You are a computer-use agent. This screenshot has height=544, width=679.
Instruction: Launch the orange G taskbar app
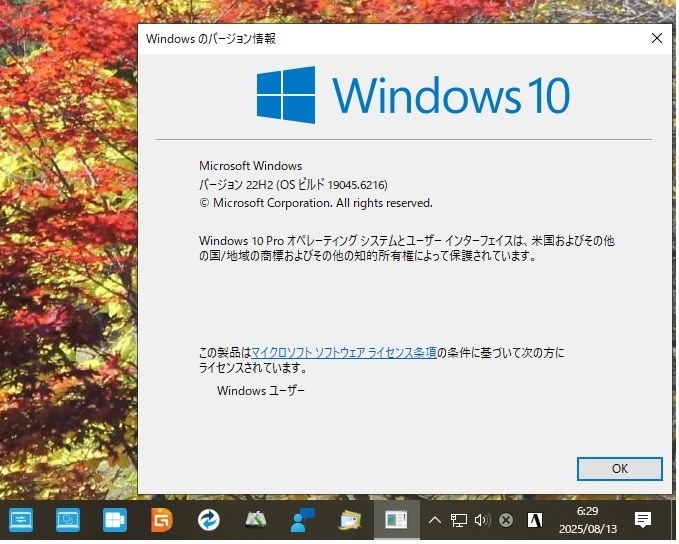[x=162, y=519]
